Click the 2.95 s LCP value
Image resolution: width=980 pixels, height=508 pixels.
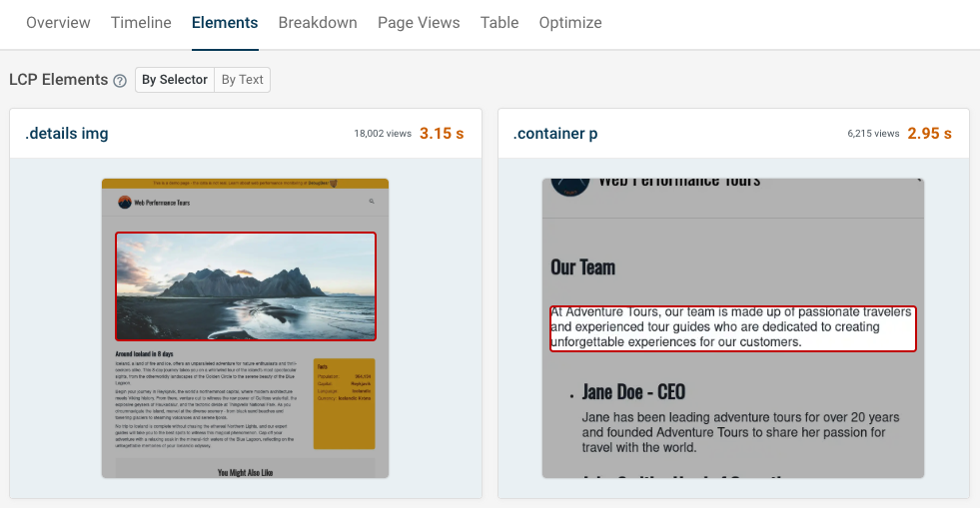(x=929, y=134)
